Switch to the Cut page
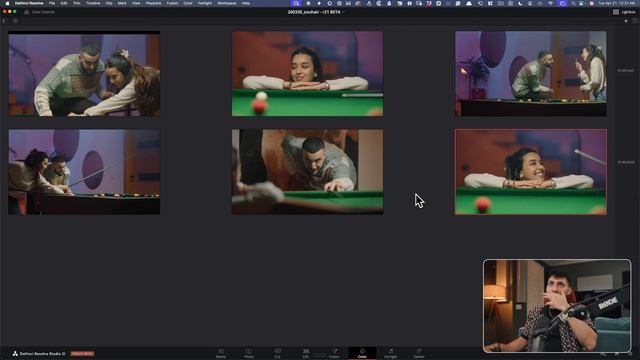The image size is (640, 360). click(278, 353)
